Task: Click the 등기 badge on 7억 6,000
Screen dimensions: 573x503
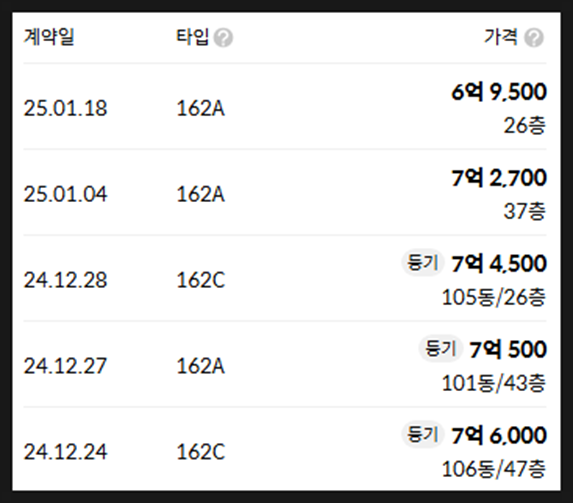Action: click(422, 434)
